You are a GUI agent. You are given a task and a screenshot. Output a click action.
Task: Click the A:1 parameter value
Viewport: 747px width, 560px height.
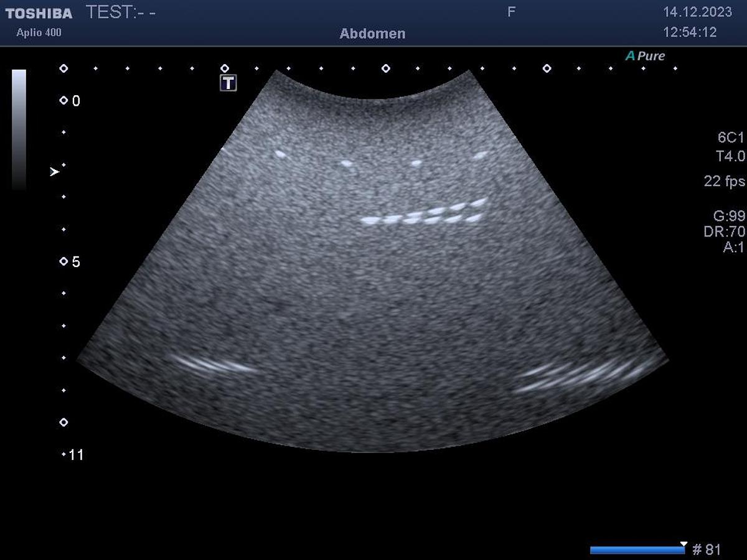coord(733,247)
